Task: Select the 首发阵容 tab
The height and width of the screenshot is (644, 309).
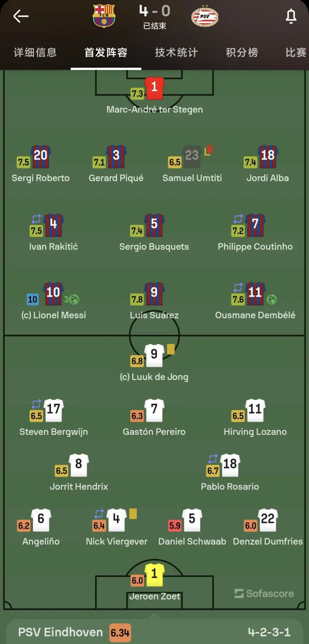Action: point(106,52)
